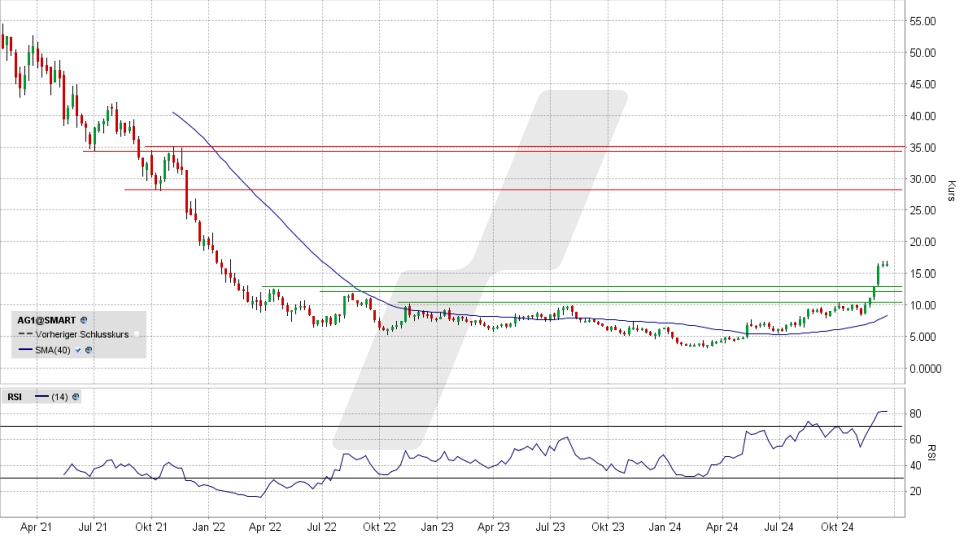Click the RSI 80 axis label
The width and height of the screenshot is (960, 540).
click(915, 414)
